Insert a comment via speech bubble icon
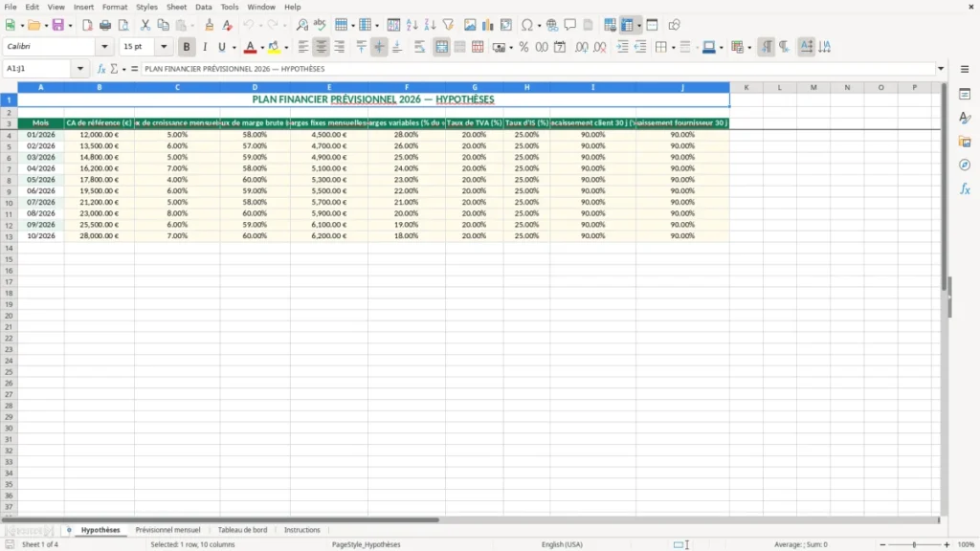Screen dimensions: 980x551 click(x=570, y=25)
